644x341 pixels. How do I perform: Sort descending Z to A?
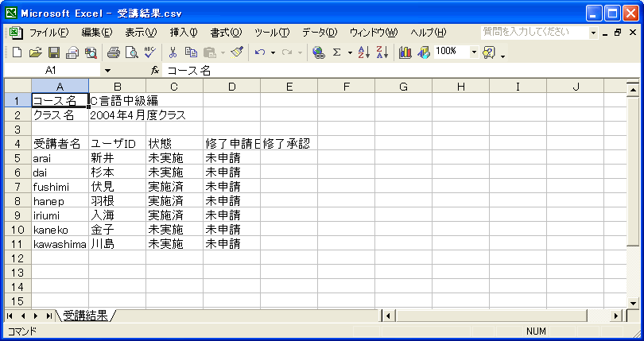(x=382, y=52)
